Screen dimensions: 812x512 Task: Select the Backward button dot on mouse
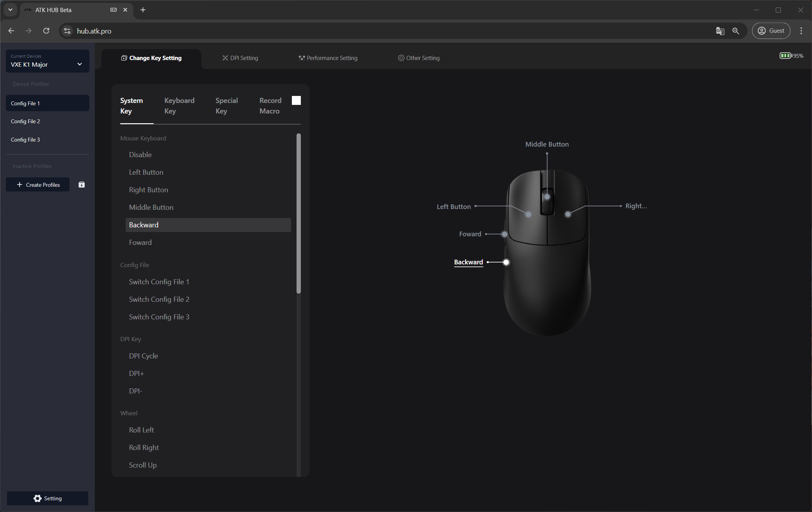point(506,262)
